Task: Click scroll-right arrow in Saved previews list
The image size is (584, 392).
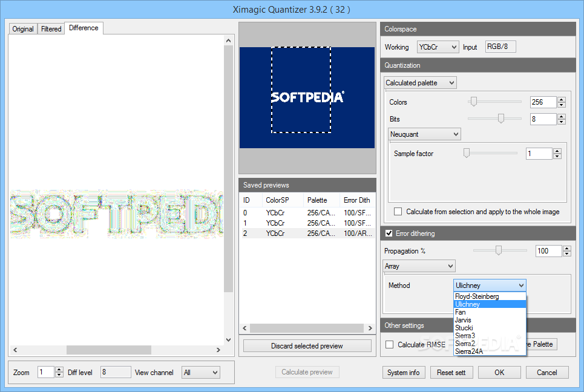Action: point(370,328)
